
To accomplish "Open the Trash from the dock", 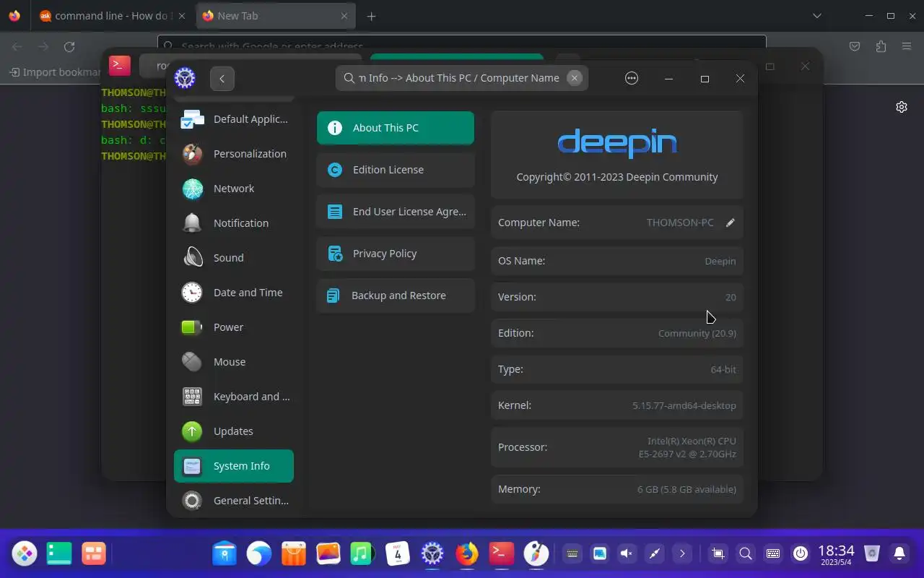I will (x=872, y=554).
